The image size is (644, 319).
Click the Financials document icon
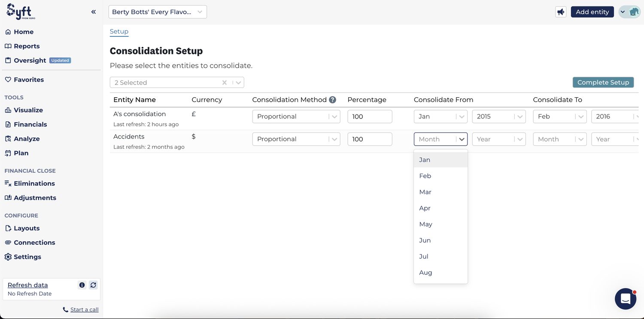click(x=8, y=124)
